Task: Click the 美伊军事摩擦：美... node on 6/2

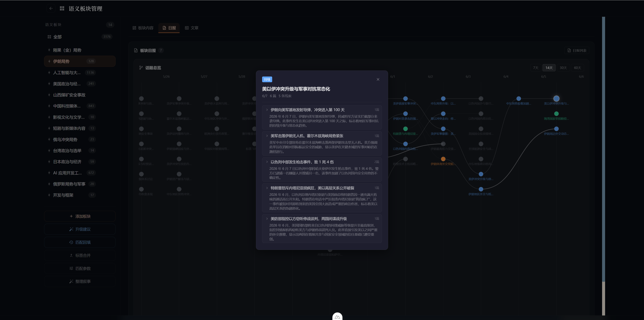Action: pos(443,129)
